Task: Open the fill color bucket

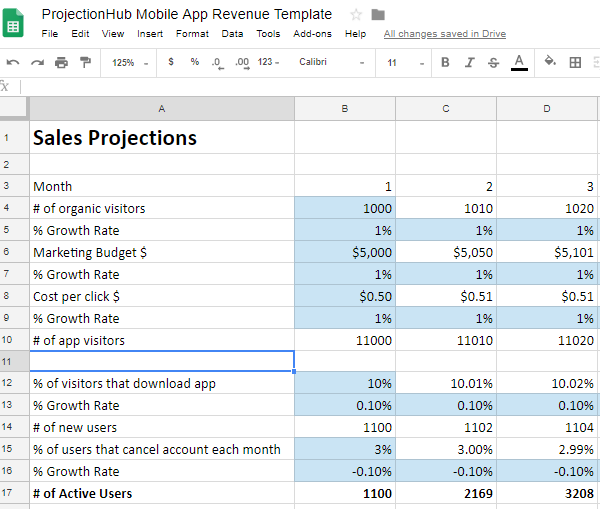Action: pos(550,62)
